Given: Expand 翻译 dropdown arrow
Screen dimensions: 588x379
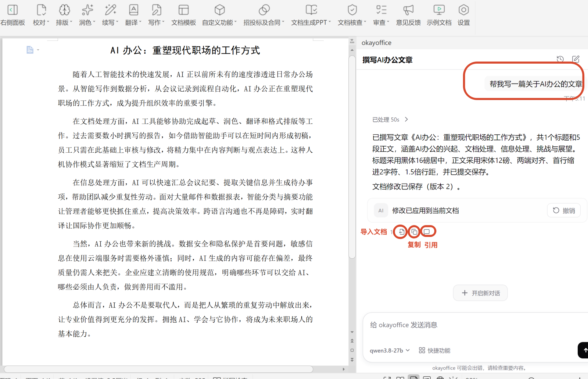Looking at the screenshot, I should point(140,22).
